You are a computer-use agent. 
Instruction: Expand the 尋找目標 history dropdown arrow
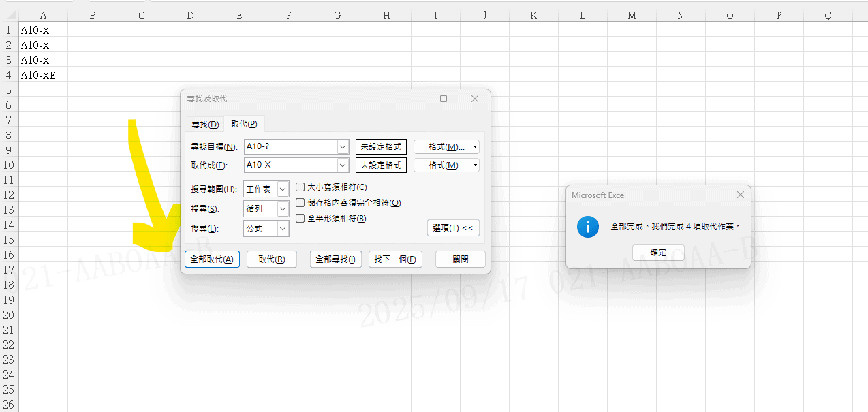tap(343, 147)
